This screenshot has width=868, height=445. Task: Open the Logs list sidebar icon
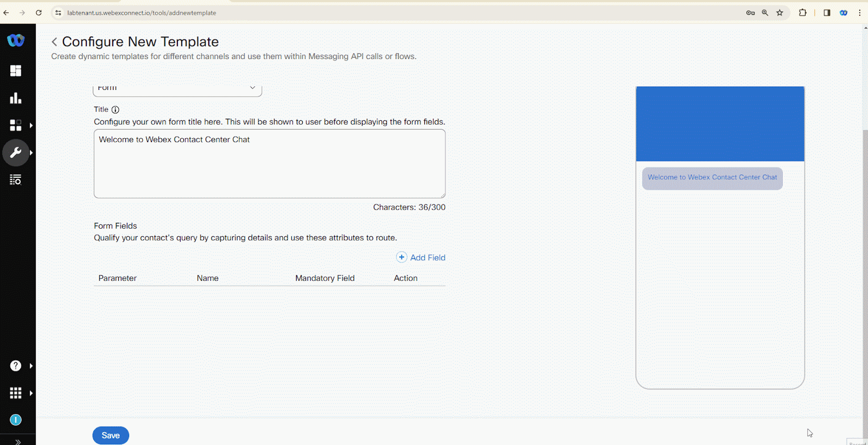16,179
